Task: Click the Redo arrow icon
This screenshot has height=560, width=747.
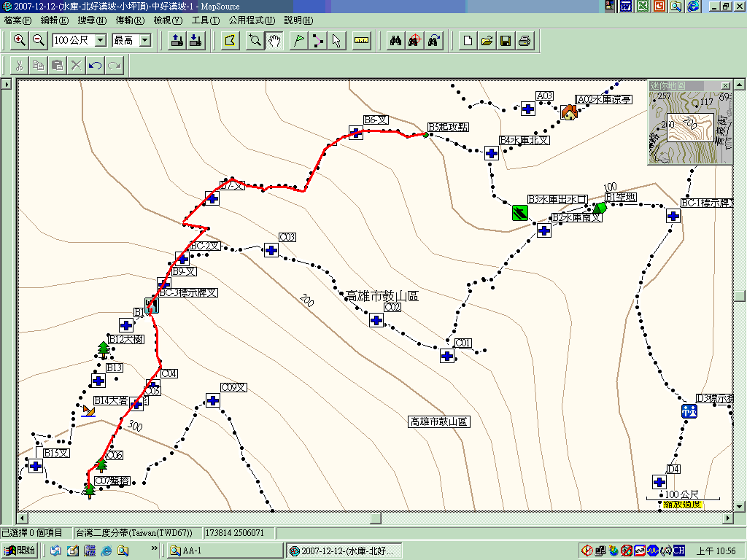Action: coord(115,65)
